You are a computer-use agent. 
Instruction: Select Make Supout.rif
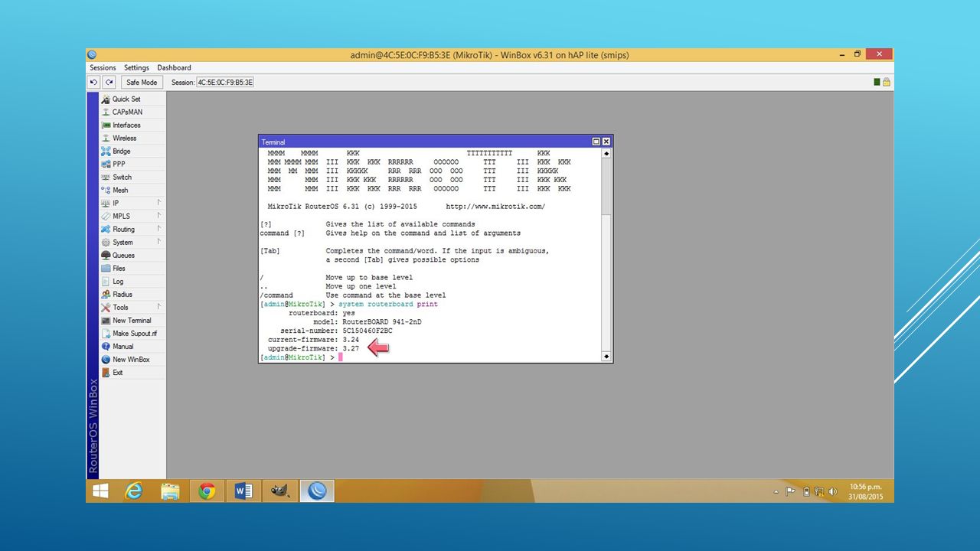click(x=132, y=333)
